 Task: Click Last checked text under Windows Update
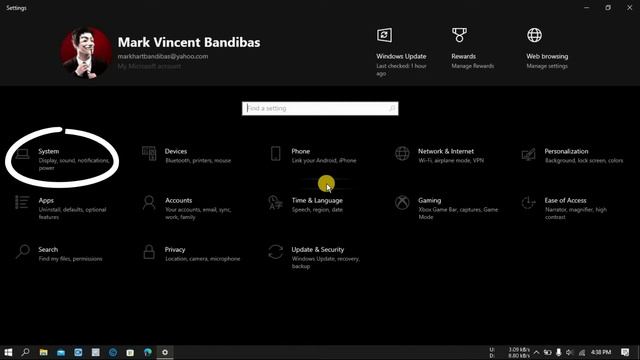click(x=401, y=70)
